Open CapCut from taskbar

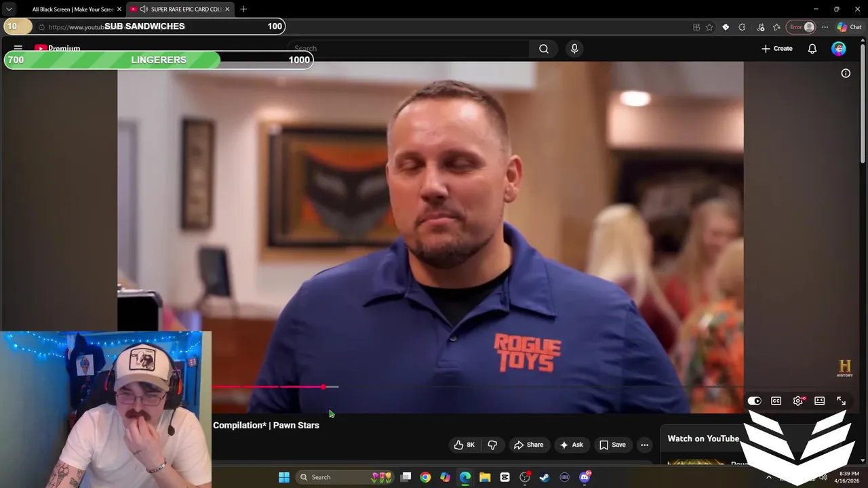point(505,477)
